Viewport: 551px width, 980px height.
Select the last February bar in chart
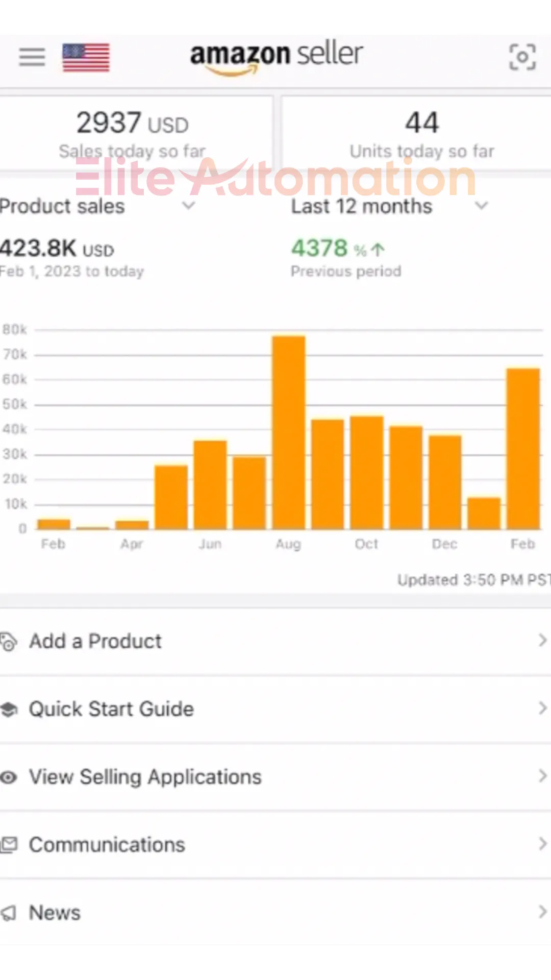(x=523, y=448)
